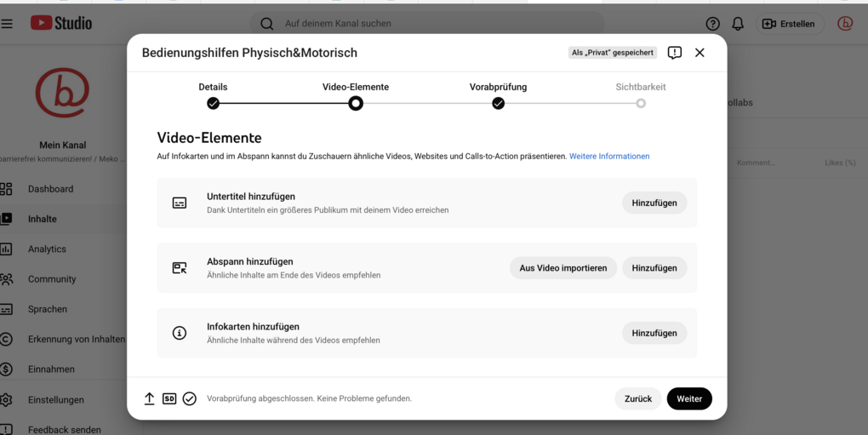The height and width of the screenshot is (435, 868).
Task: Click the feedback icon in dialog header
Action: 675,53
